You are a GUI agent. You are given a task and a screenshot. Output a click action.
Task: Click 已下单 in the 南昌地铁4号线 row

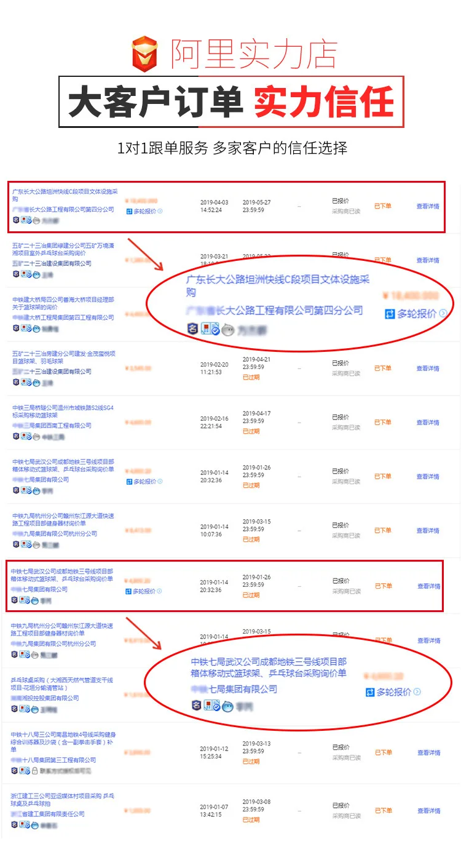pyautogui.click(x=383, y=752)
